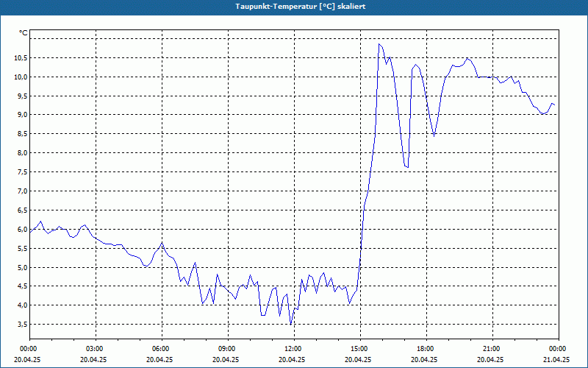Screen dimensions: 588x368
Task: Select the "20.04.25" date under 09:00
Action: pyautogui.click(x=226, y=359)
